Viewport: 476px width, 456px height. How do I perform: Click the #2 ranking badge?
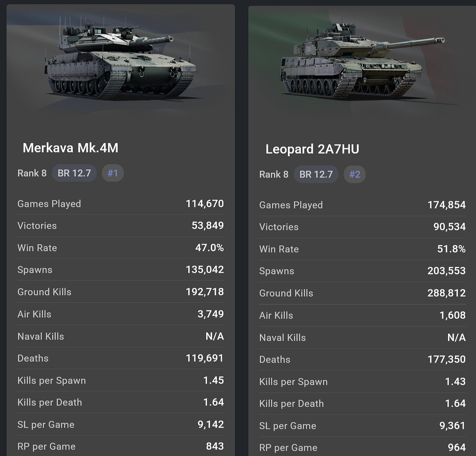click(355, 174)
